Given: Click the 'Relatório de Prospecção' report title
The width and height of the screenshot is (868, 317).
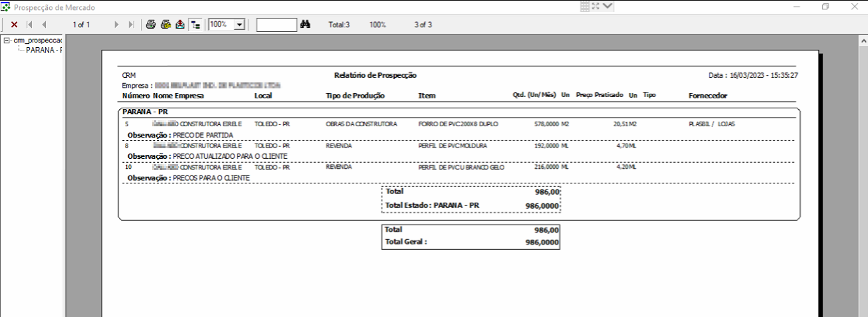Looking at the screenshot, I should pos(376,76).
